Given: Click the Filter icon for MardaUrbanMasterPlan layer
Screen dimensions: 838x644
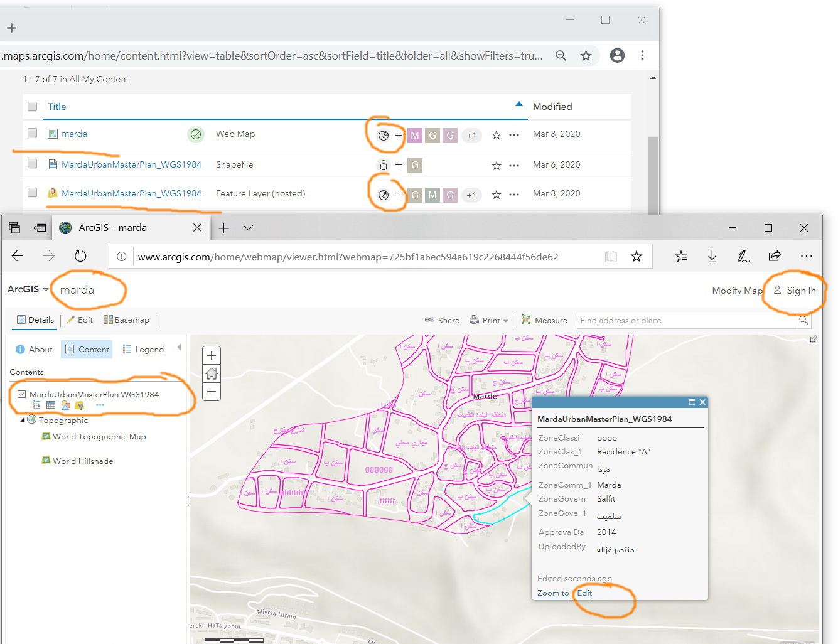Looking at the screenshot, I should pos(80,405).
